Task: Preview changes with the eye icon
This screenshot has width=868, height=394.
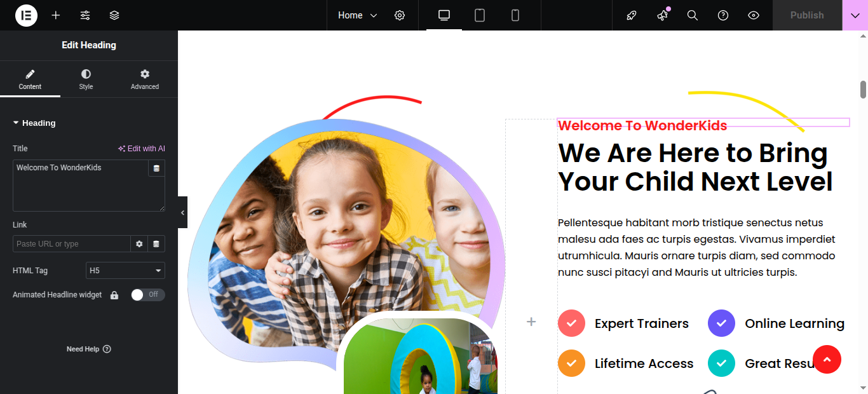Action: click(754, 15)
